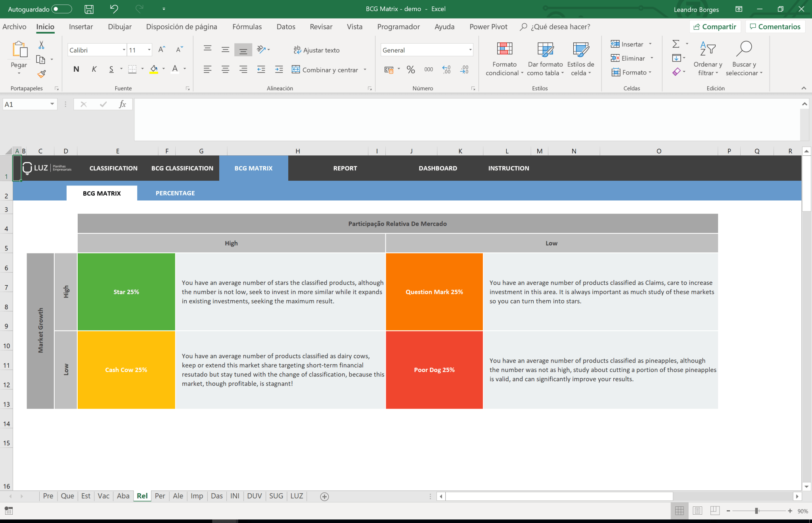Expand the fill color arrow
The image size is (812, 523).
pyautogui.click(x=163, y=69)
